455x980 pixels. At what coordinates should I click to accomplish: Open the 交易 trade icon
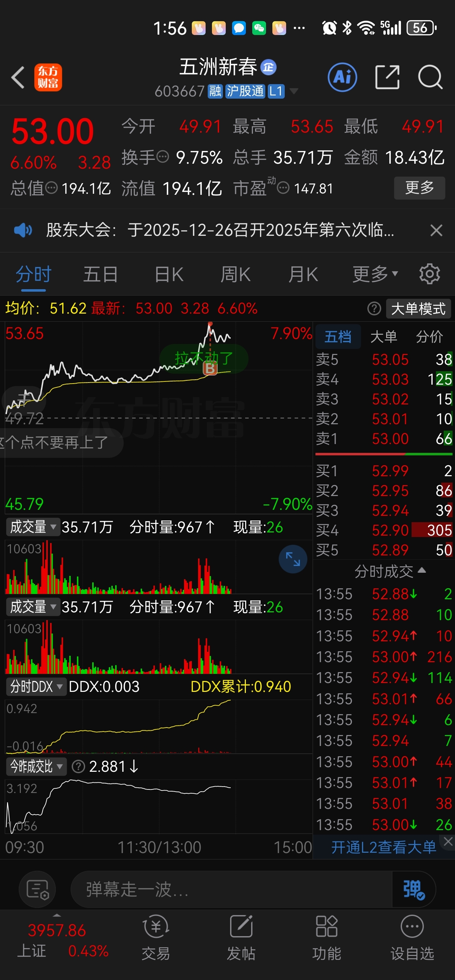pos(156,938)
